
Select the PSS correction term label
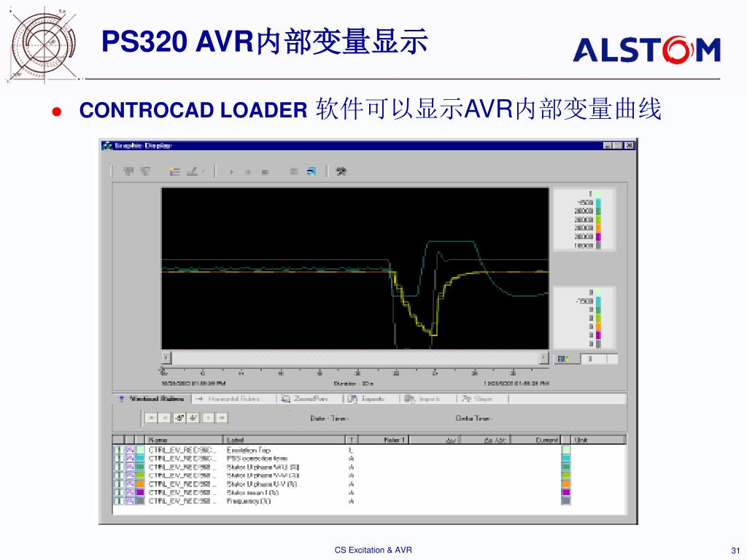[x=258, y=459]
